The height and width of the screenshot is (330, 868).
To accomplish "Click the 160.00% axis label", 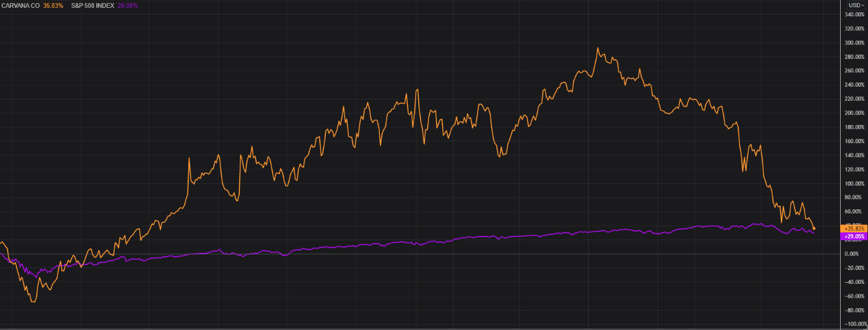I will 855,141.
